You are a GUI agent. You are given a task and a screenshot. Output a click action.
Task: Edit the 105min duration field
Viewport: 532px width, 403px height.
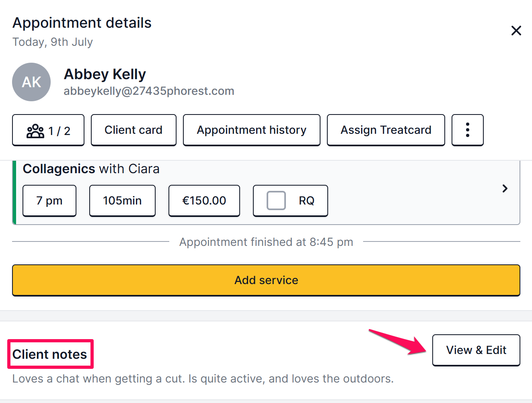click(x=122, y=200)
